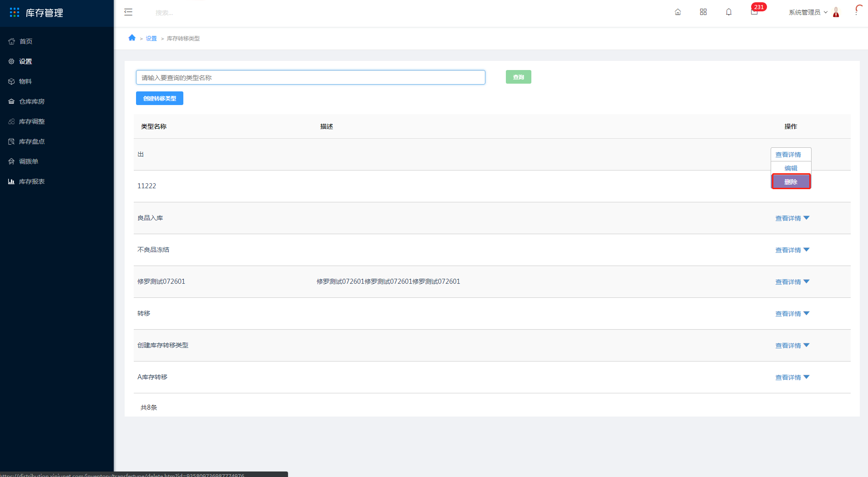Open the notification bell icon
868x477 pixels.
(729, 12)
